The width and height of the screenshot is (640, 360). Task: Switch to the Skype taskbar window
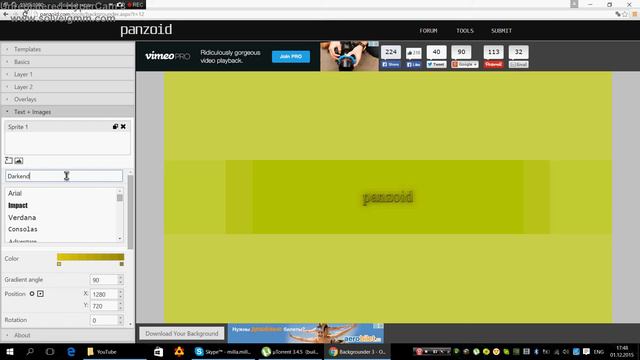223,351
